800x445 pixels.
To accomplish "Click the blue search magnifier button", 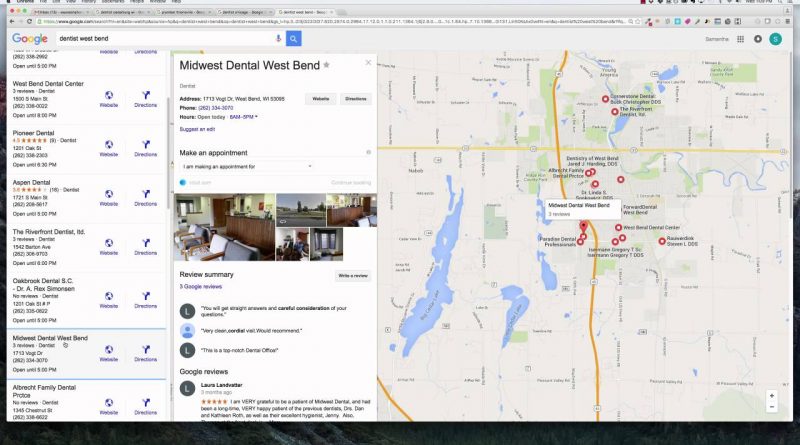I will click(x=294, y=38).
